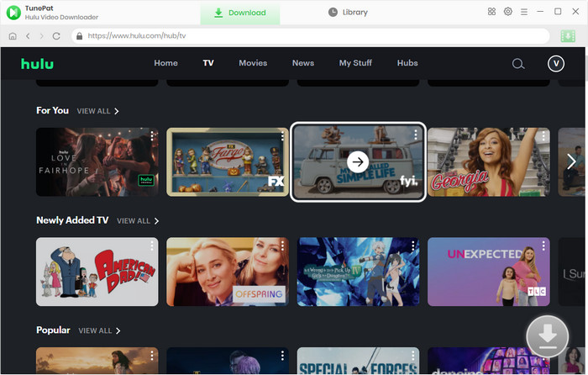Open Offspring thumbnail
Screen dimensions: 588x375
point(228,272)
